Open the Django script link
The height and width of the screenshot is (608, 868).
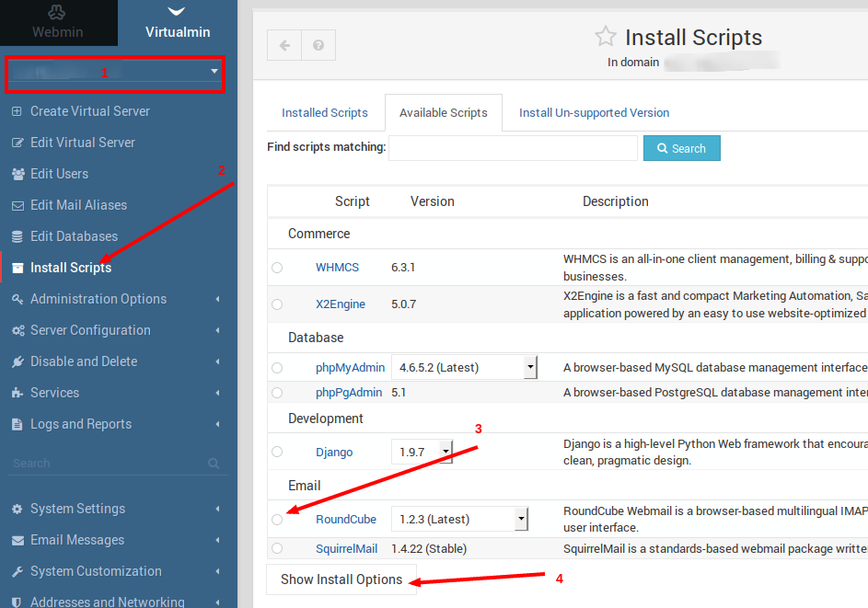[334, 452]
